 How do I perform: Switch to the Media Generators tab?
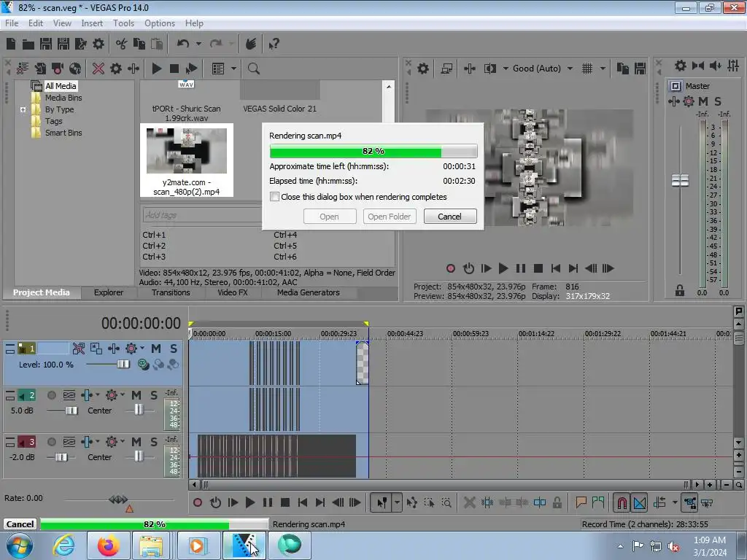click(x=309, y=292)
